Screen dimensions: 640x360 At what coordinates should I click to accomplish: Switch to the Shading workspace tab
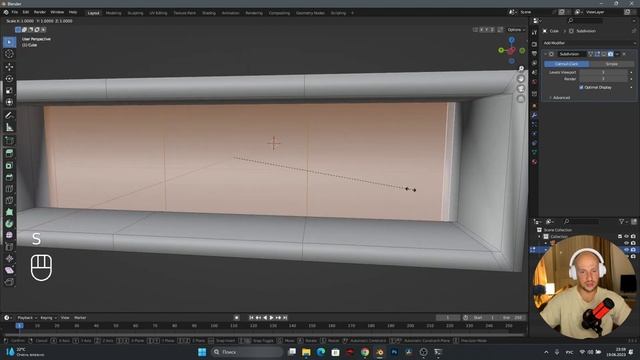coord(209,13)
